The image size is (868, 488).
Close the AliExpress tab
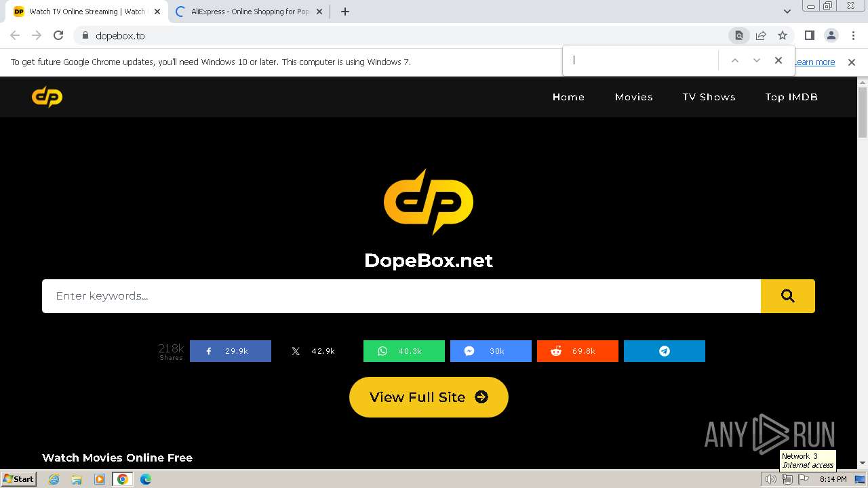[319, 12]
